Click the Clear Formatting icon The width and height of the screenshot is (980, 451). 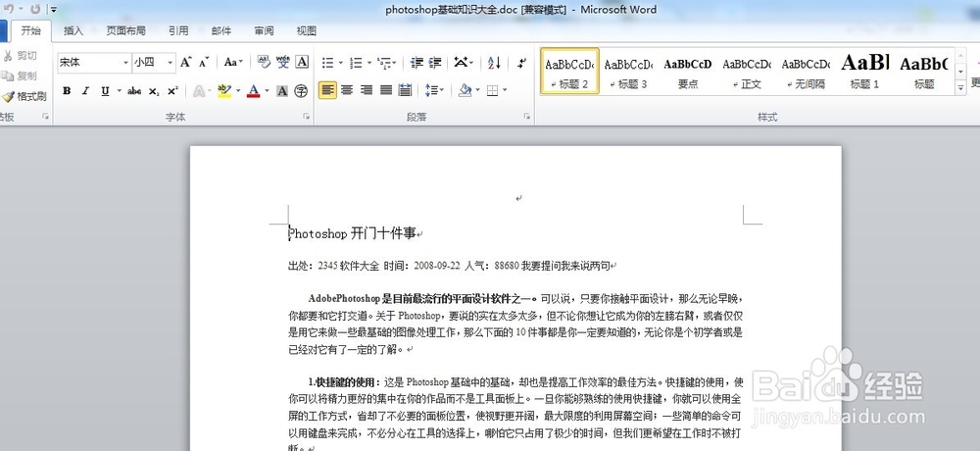pyautogui.click(x=264, y=62)
